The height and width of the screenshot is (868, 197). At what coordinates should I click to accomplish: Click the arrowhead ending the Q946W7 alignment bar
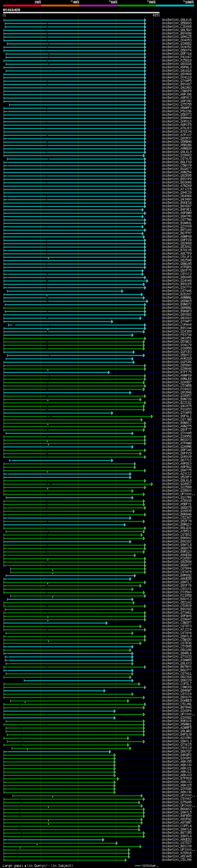tap(104, 690)
